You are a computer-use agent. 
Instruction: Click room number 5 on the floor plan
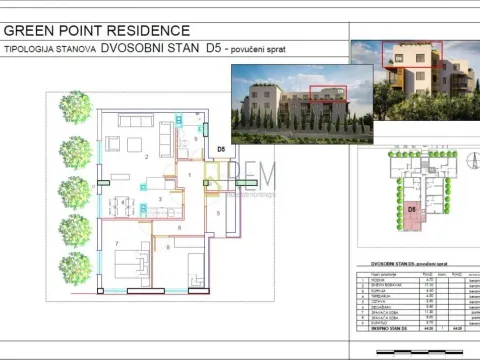click(218, 213)
